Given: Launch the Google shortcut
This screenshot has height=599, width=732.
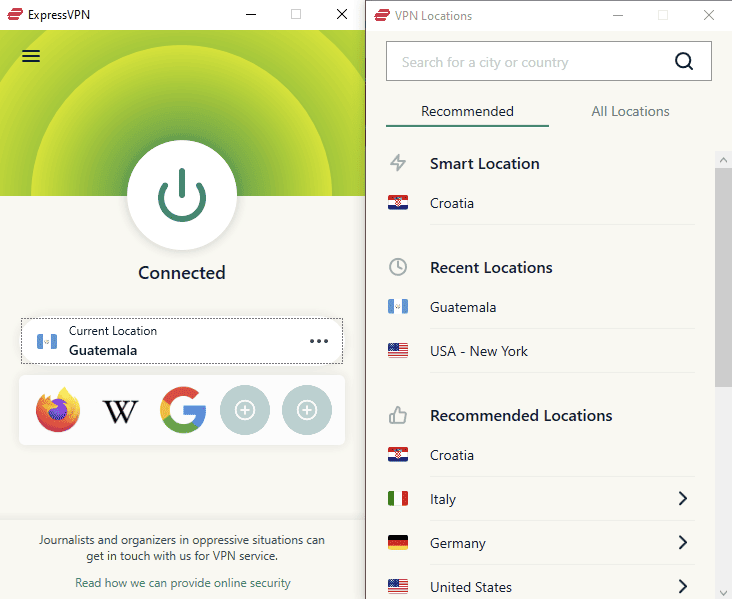Looking at the screenshot, I should [183, 409].
